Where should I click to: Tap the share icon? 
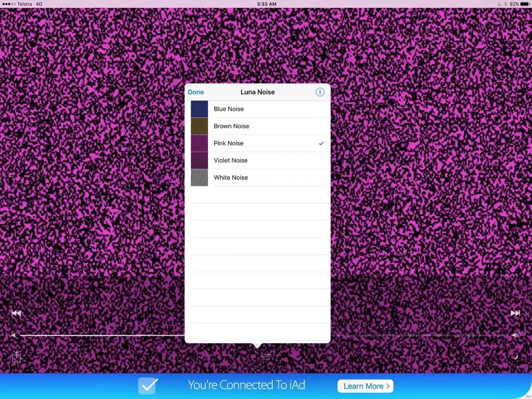coord(16,357)
